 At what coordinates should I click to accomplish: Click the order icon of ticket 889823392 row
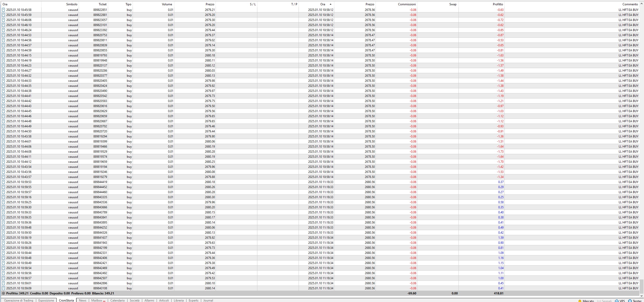tap(4, 30)
